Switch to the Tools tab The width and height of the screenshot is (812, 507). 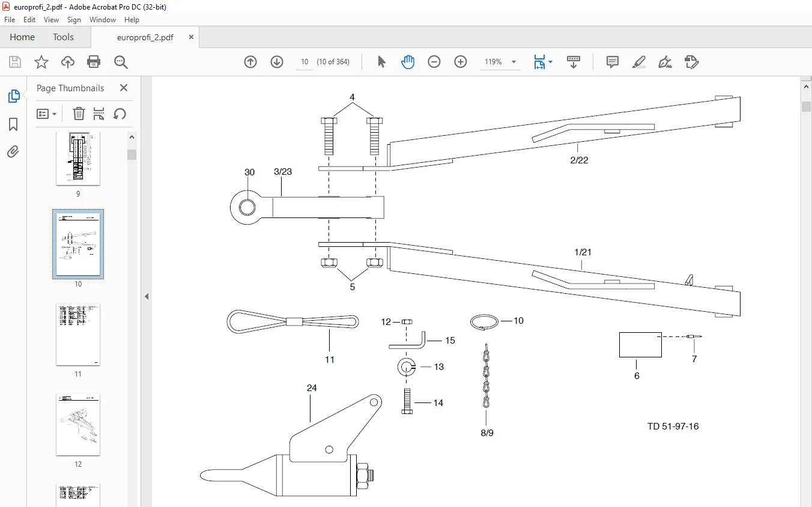point(63,37)
